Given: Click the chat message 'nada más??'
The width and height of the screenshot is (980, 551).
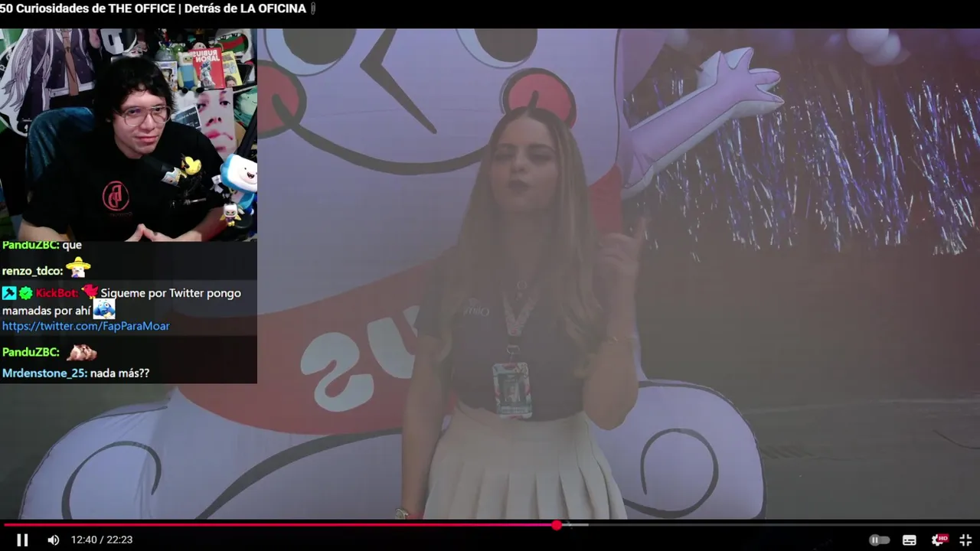Looking at the screenshot, I should [x=119, y=373].
